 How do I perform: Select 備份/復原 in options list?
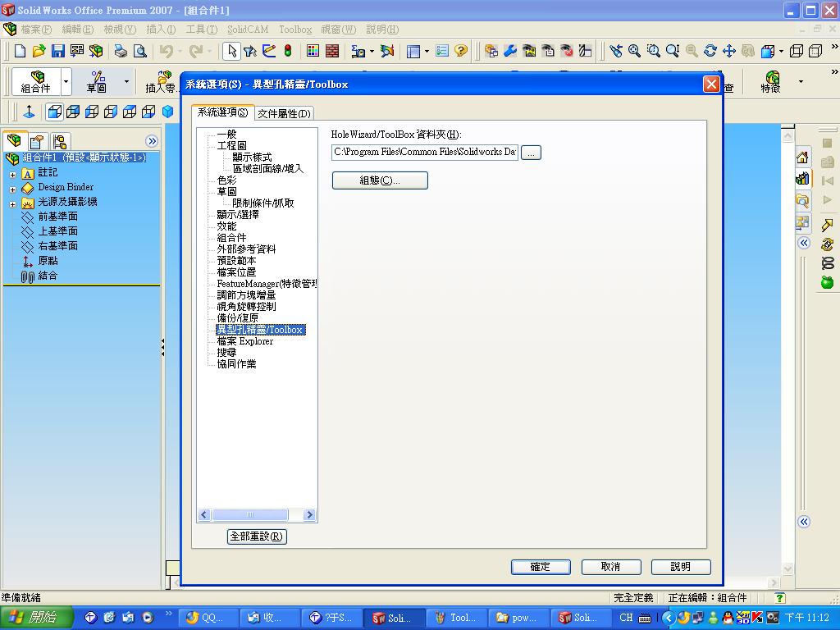click(237, 318)
